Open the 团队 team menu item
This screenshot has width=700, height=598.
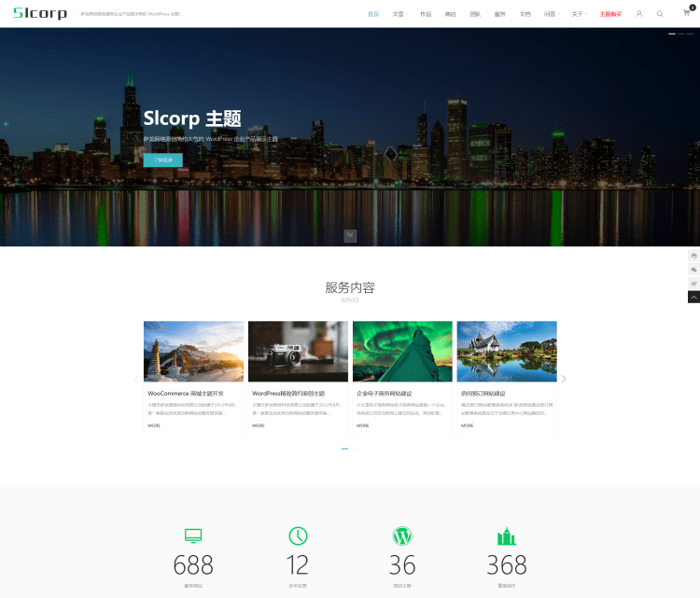click(x=475, y=14)
